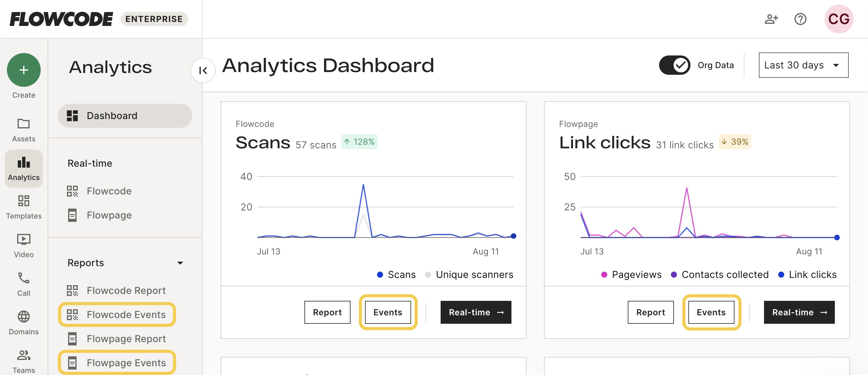Click the Scans chart end data point
Image resolution: width=868 pixels, height=375 pixels.
pos(513,236)
